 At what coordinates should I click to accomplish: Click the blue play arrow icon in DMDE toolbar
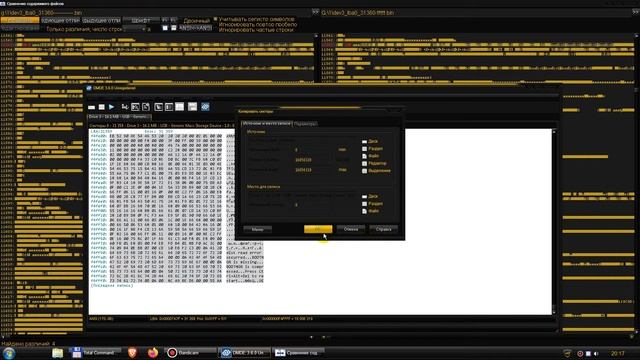[111, 107]
